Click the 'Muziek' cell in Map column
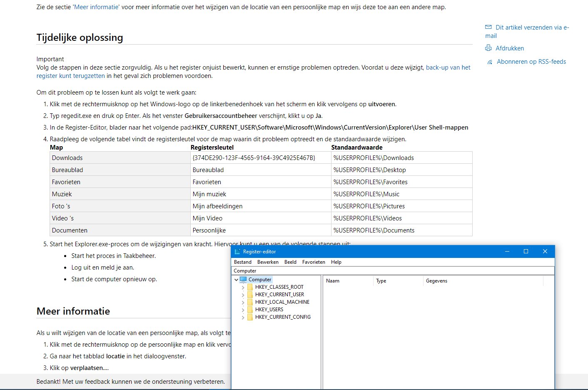588x390 pixels. [x=120, y=194]
